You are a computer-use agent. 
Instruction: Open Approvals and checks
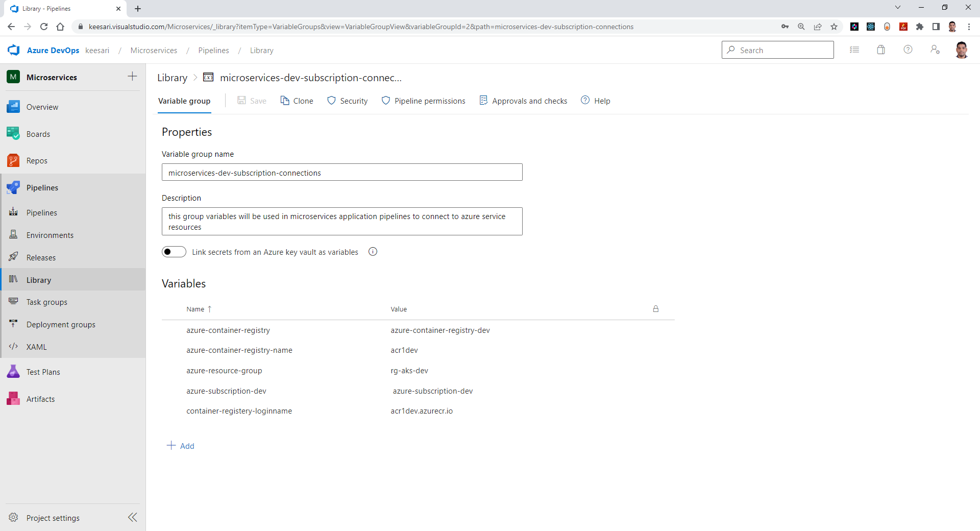pos(524,101)
